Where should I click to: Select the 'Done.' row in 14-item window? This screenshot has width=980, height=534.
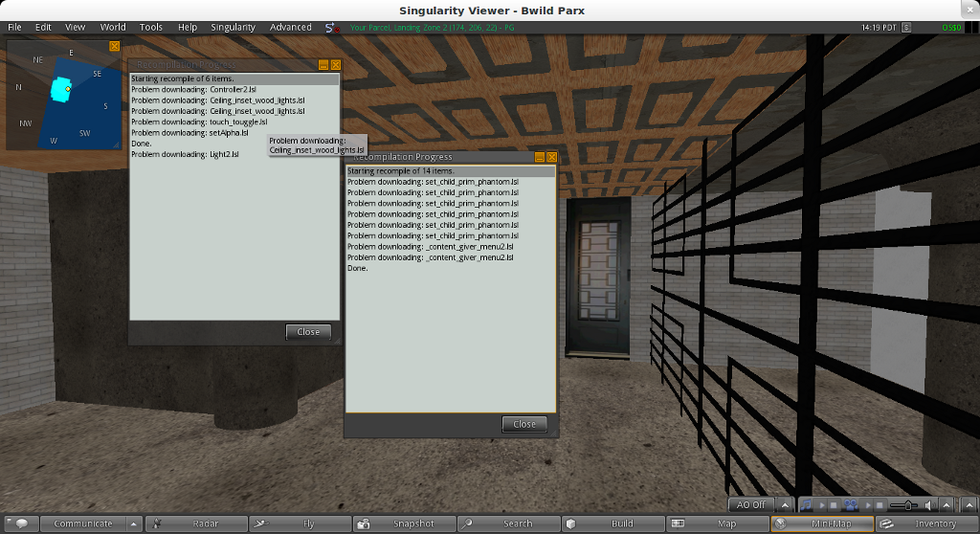click(x=450, y=268)
